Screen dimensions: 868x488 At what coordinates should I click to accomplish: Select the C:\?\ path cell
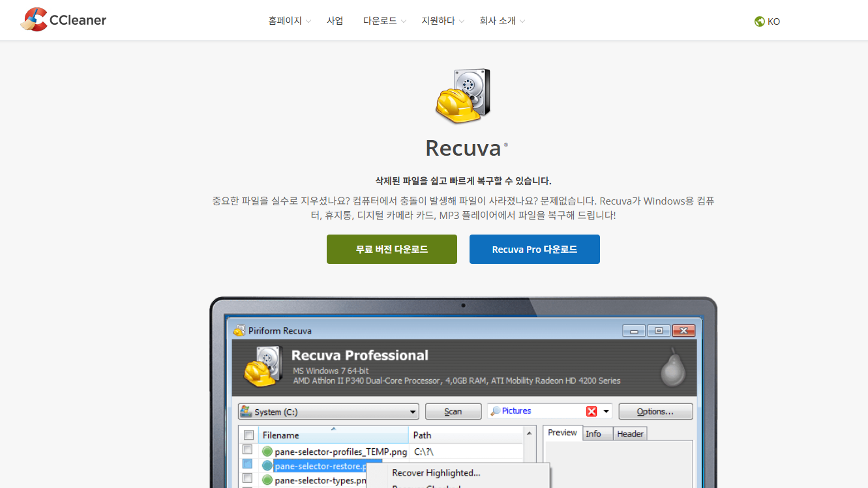pyautogui.click(x=424, y=452)
